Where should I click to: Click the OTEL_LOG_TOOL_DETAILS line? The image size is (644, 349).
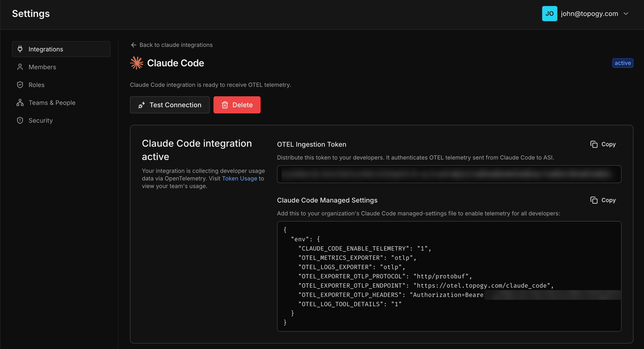pos(350,304)
